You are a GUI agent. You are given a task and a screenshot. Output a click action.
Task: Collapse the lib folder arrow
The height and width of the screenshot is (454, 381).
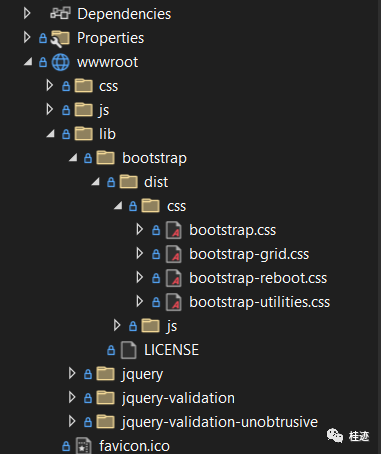point(51,134)
